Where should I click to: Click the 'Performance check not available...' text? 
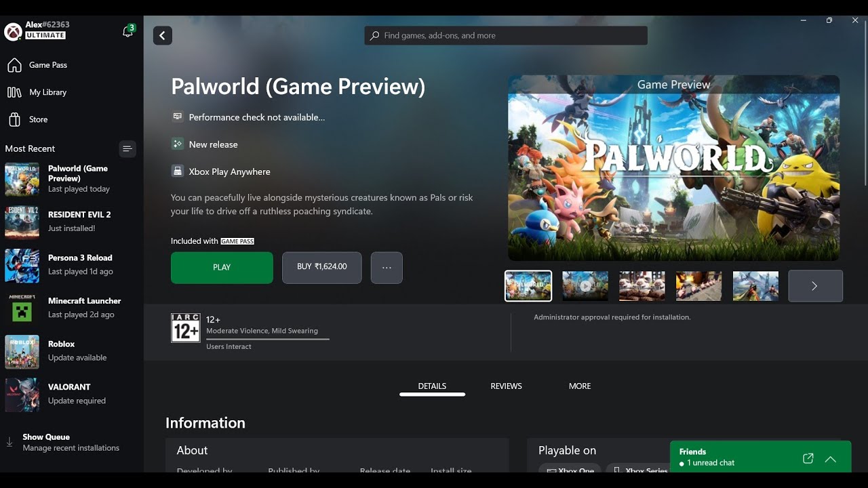[x=257, y=117]
